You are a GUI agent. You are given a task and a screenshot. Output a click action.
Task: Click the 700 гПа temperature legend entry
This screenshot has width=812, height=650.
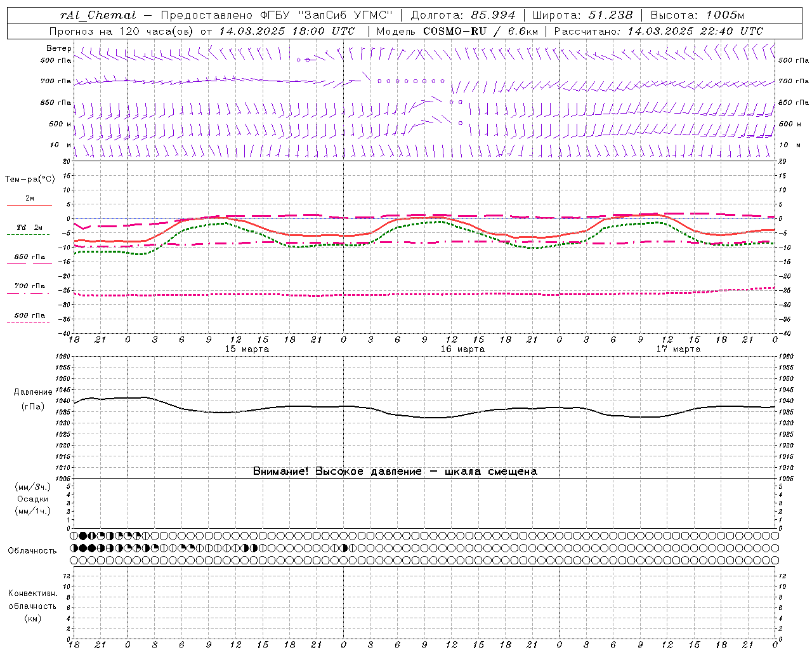29,286
